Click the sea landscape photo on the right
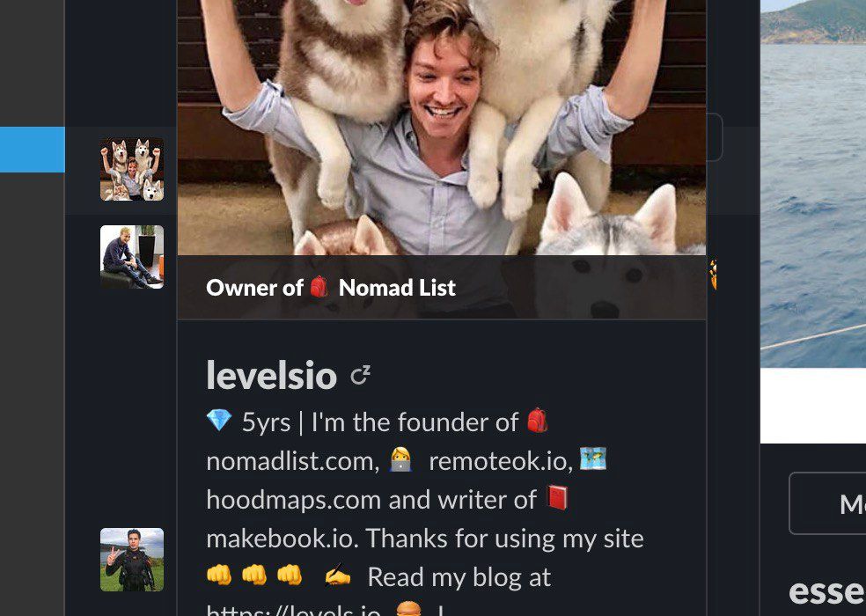Image resolution: width=866 pixels, height=616 pixels. (813, 183)
